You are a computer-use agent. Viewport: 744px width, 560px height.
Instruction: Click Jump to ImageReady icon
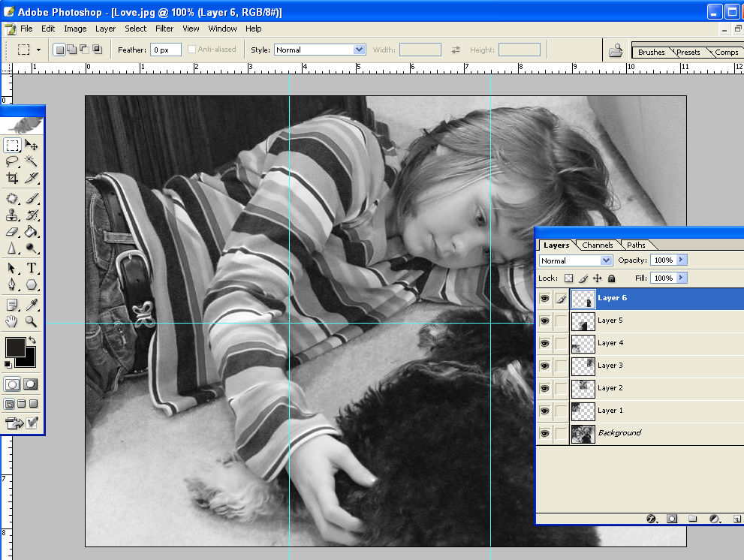click(14, 423)
